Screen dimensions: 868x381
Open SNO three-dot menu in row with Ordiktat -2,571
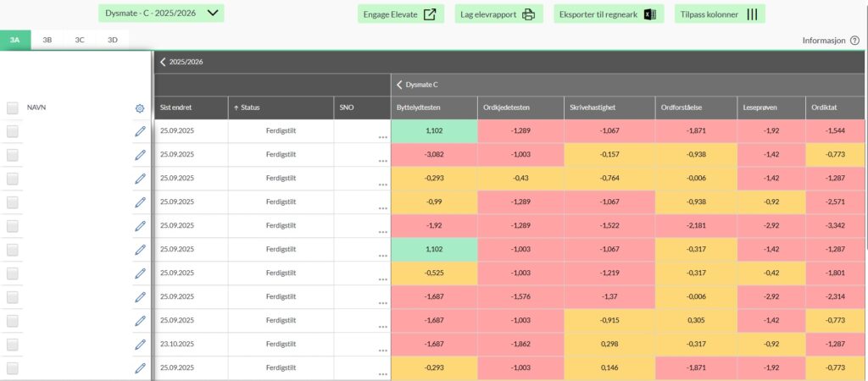(x=382, y=209)
